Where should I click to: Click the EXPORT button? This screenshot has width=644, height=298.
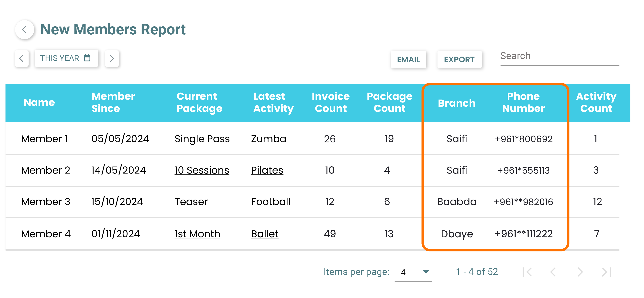tap(459, 60)
